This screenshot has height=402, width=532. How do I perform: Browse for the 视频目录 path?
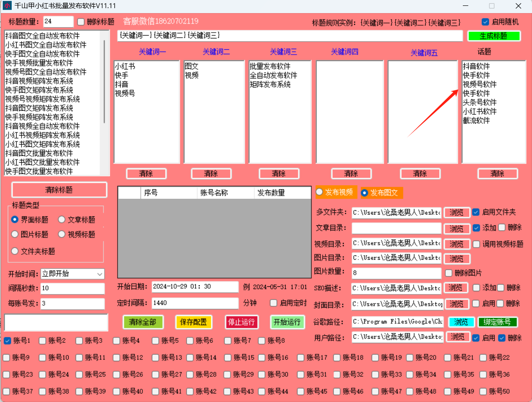click(x=457, y=244)
